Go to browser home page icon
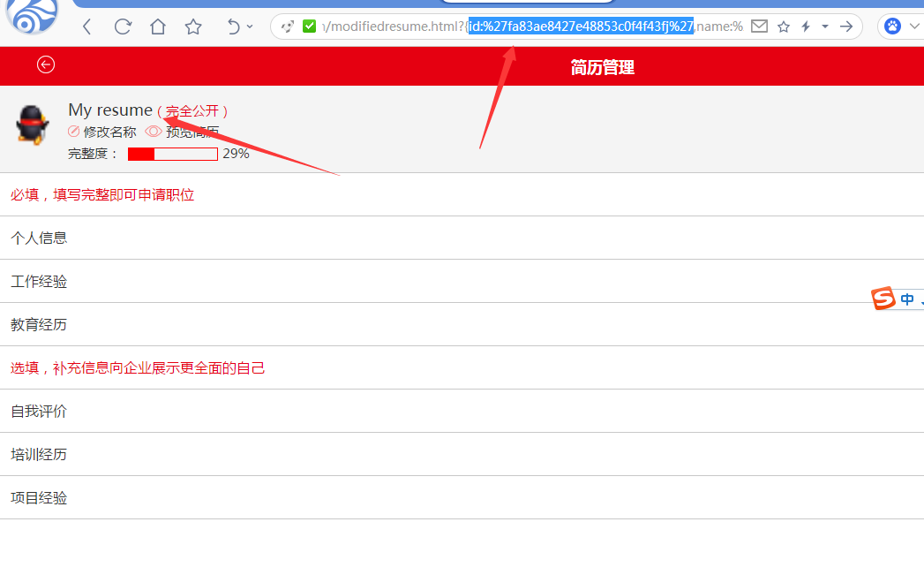The image size is (924, 575). 158,26
